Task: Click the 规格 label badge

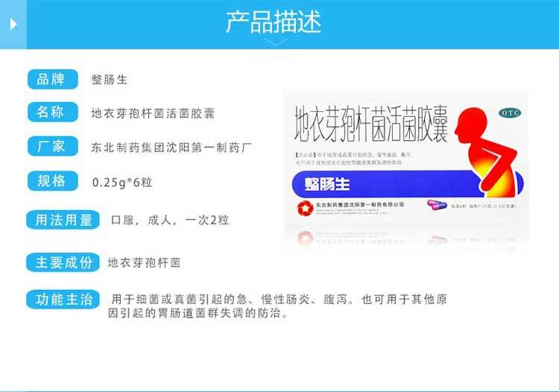Action: [53, 181]
